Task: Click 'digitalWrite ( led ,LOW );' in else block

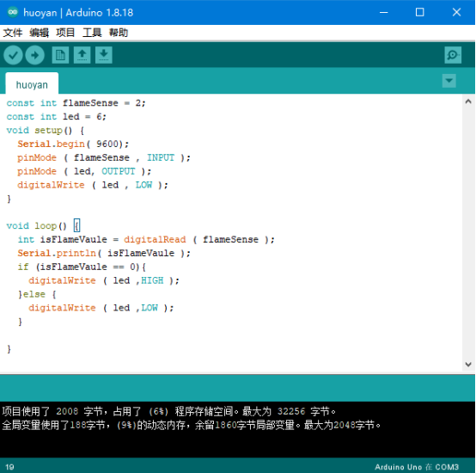Action: 101,308
